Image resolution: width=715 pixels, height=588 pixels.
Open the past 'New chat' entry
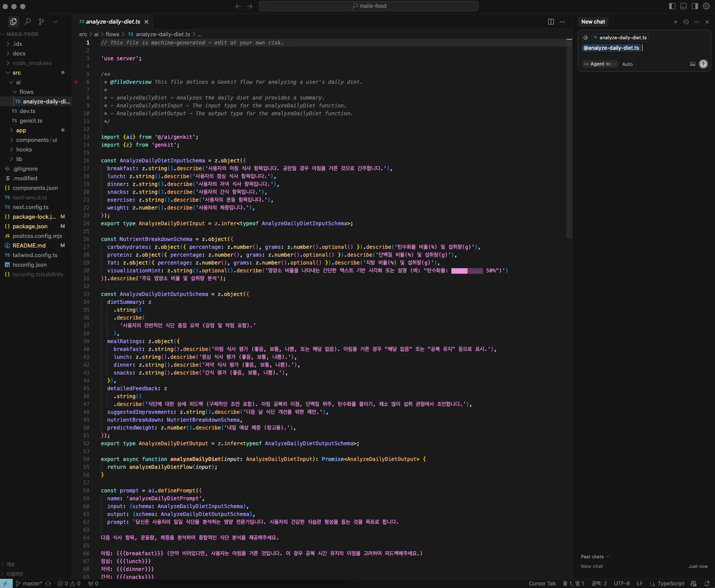(x=644, y=566)
